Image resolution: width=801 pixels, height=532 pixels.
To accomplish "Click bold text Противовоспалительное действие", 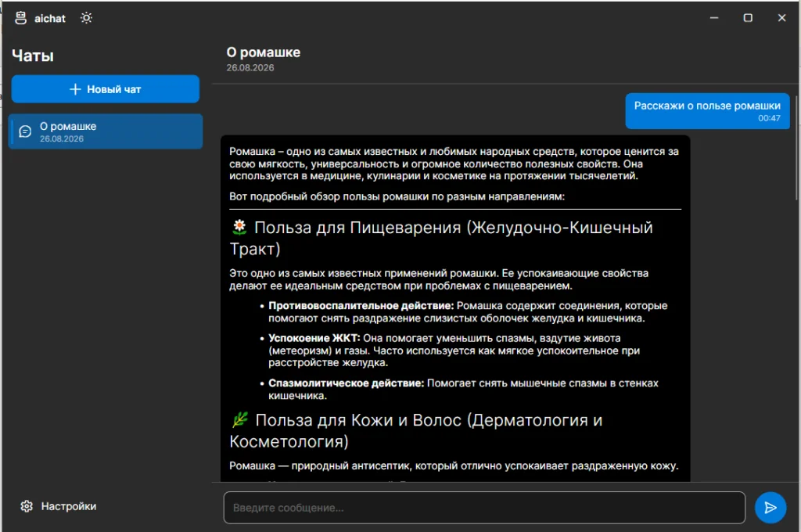I will (361, 306).
